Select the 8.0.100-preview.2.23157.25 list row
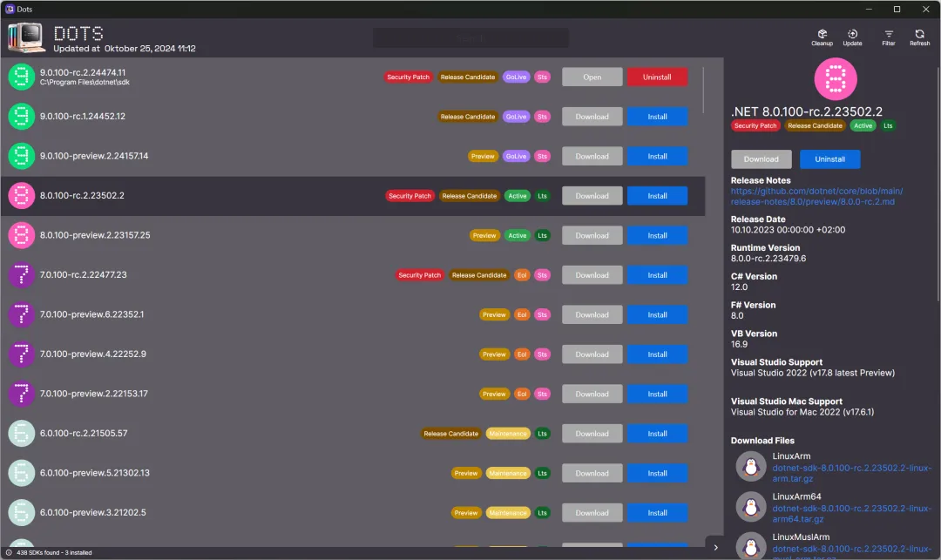 point(353,236)
